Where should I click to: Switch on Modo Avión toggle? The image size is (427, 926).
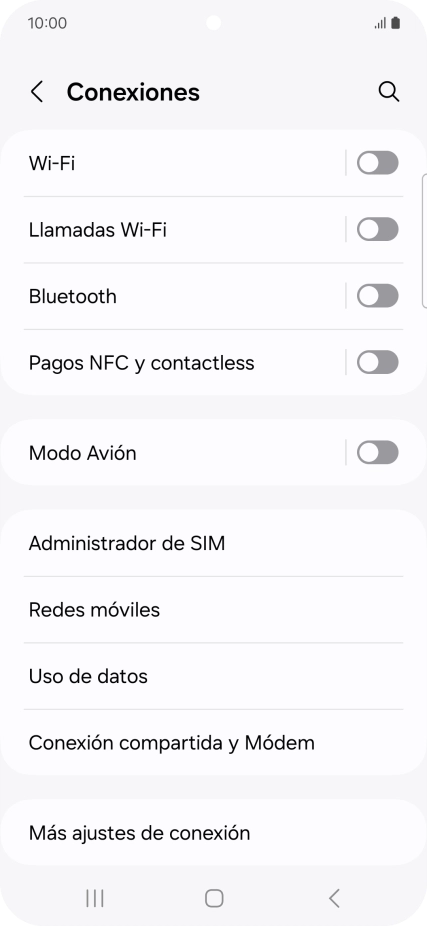pyautogui.click(x=377, y=453)
